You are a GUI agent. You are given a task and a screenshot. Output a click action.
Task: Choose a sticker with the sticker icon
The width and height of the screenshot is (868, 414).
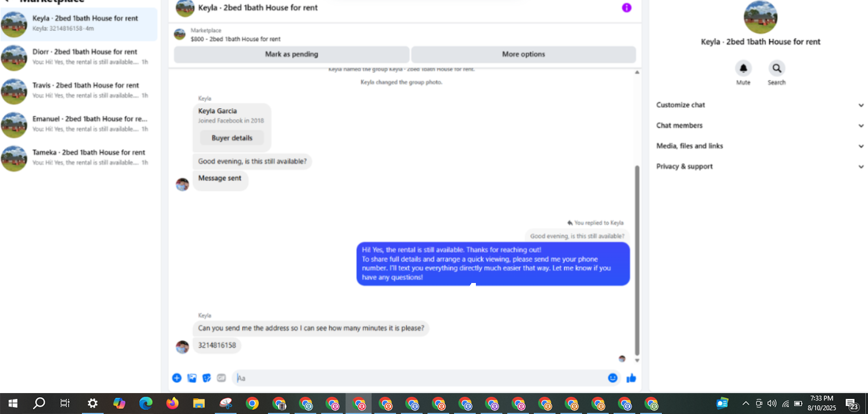pyautogui.click(x=207, y=378)
